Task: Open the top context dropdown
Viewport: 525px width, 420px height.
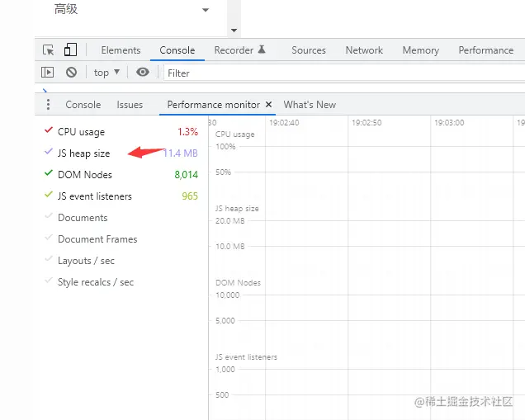Action: pos(106,73)
